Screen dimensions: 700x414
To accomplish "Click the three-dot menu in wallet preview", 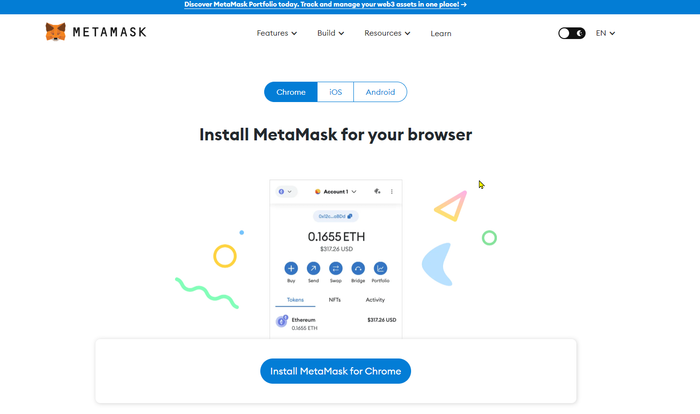I will coord(392,192).
